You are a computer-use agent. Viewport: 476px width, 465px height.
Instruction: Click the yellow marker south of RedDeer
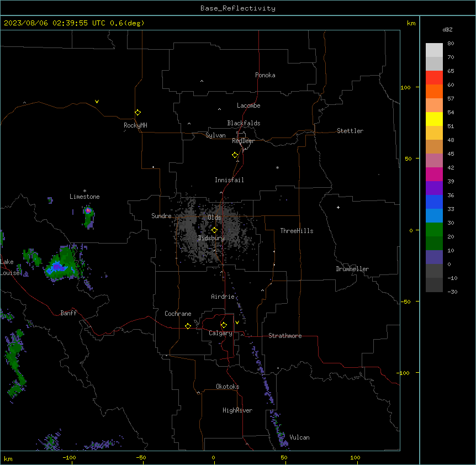coord(235,155)
